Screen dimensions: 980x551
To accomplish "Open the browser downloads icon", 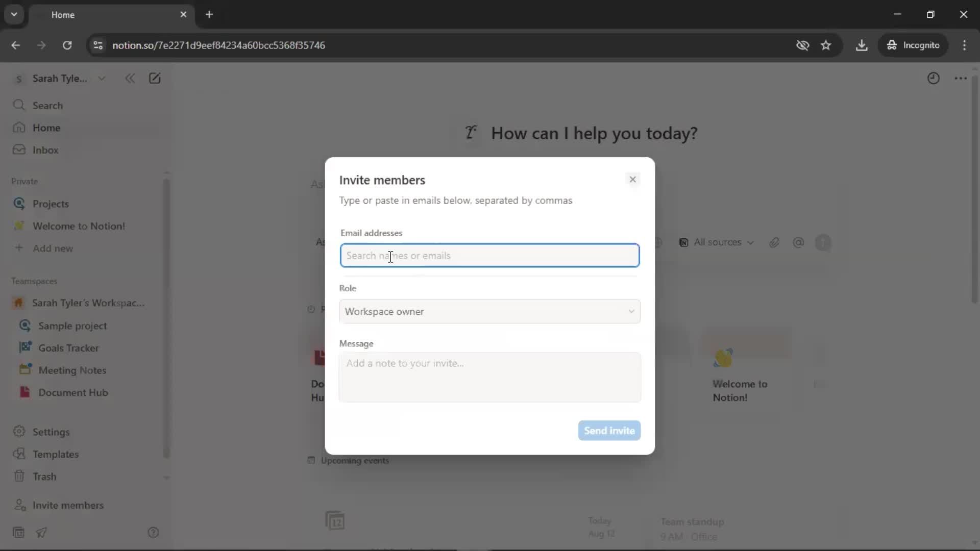I will (862, 45).
